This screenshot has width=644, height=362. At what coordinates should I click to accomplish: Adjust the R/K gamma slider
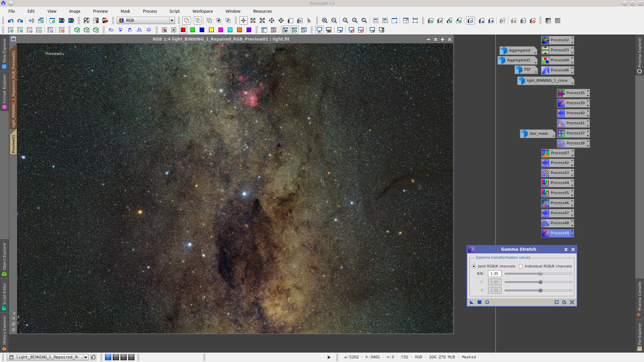click(x=538, y=274)
